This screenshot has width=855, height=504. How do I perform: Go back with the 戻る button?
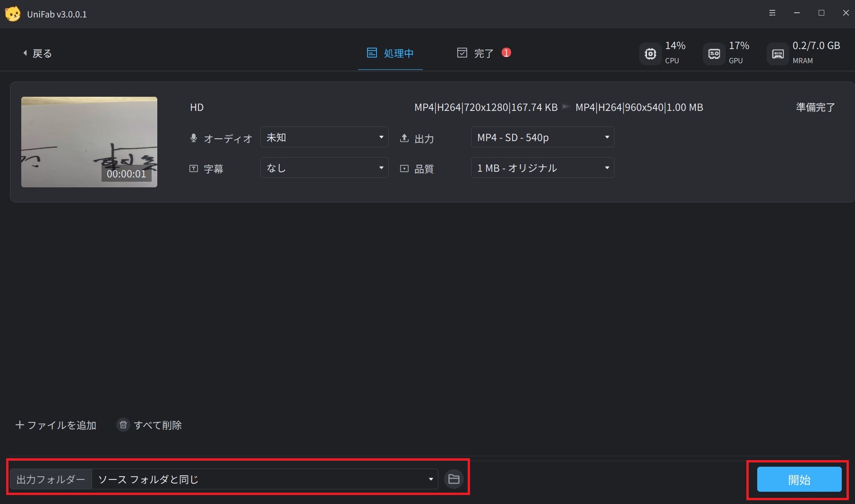[37, 53]
